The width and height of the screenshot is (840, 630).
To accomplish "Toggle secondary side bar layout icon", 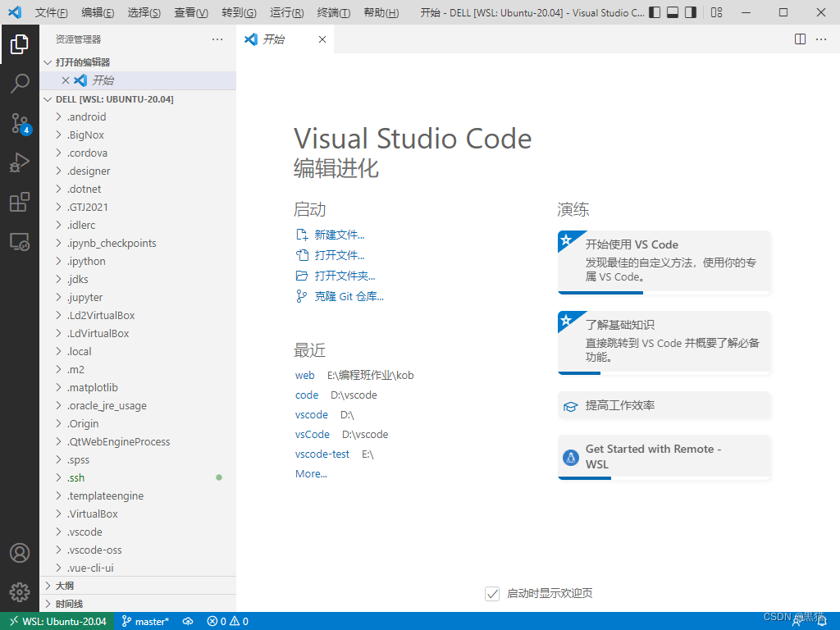I will (691, 12).
